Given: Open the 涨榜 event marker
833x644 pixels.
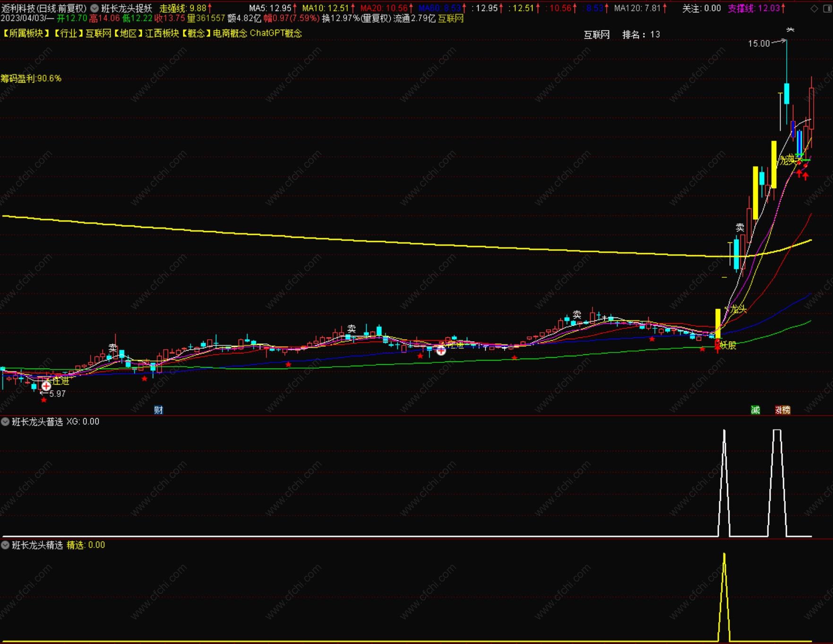Looking at the screenshot, I should point(783,410).
